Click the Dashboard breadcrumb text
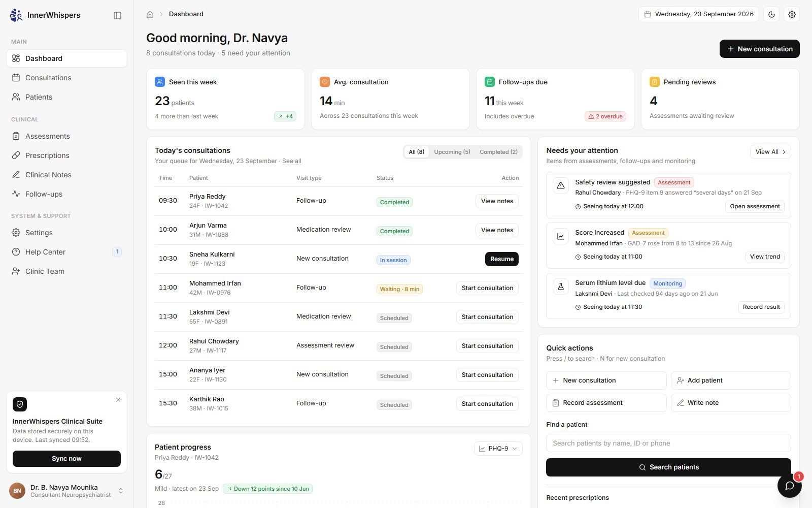Screen dimensions: 812x508 pos(186,14)
